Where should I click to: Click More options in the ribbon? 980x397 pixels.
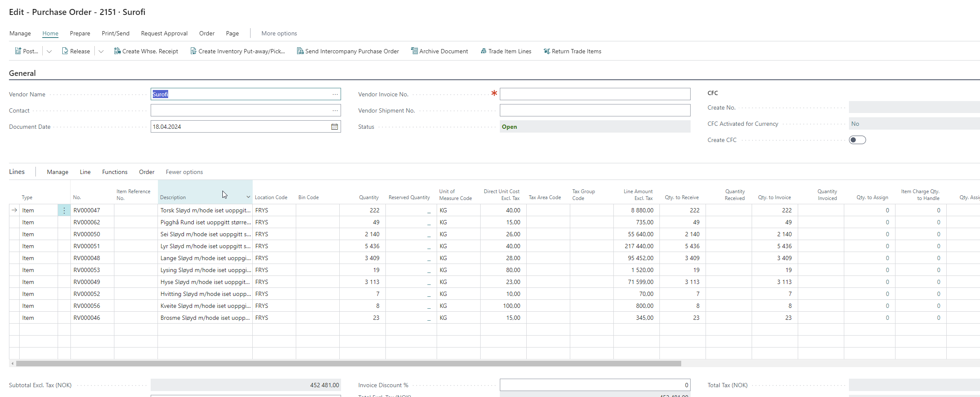279,33
